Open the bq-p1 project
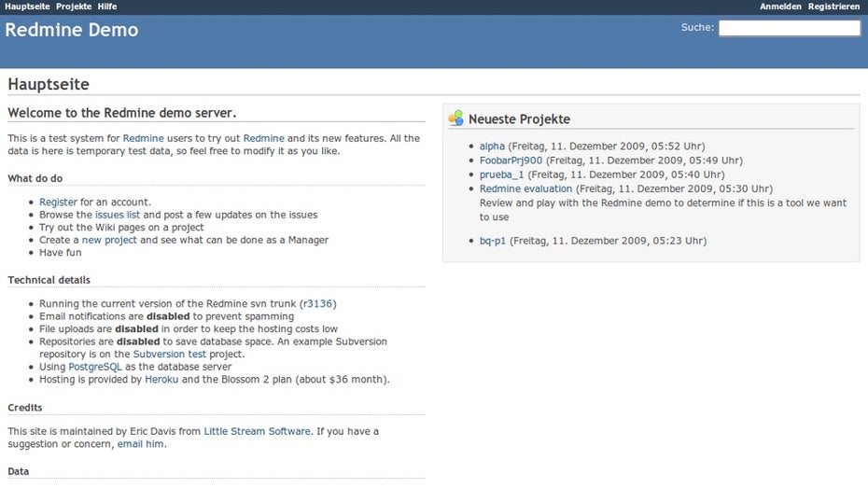The image size is (868, 488). click(x=493, y=242)
